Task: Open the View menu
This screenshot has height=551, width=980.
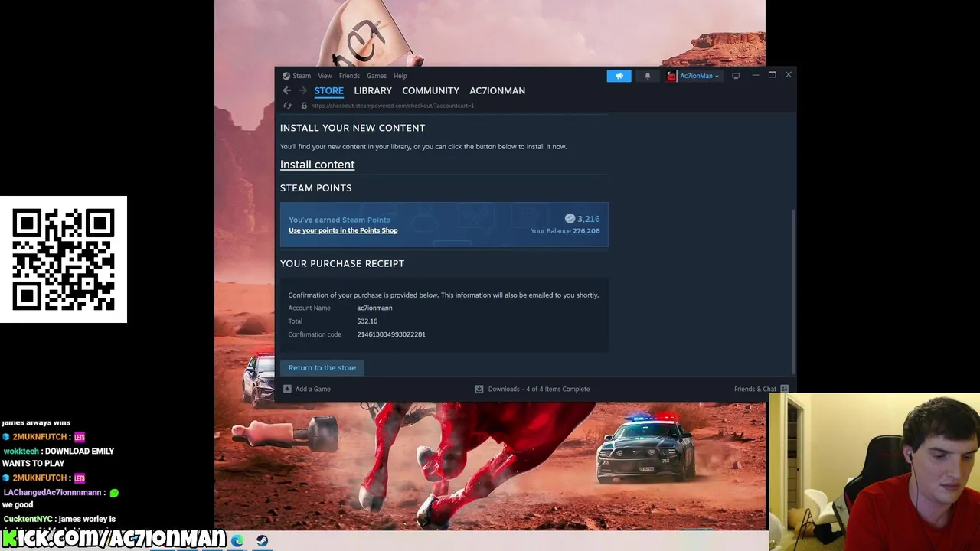Action: [325, 76]
